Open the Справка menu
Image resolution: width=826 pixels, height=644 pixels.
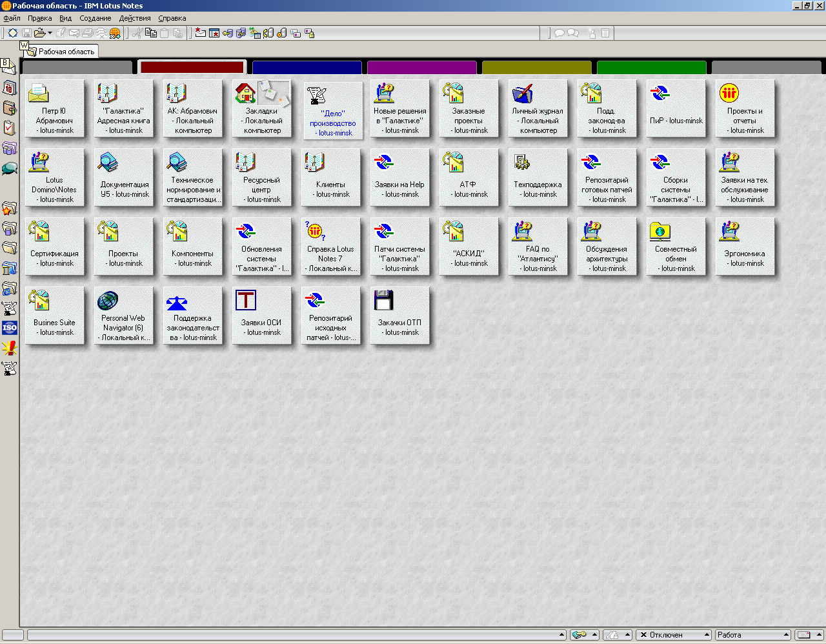pos(172,19)
